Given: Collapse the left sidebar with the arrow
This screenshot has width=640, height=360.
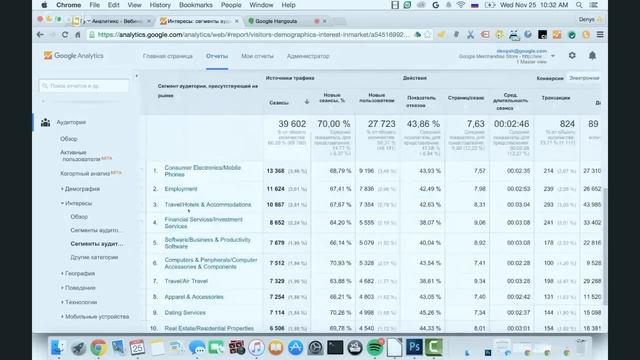Looking at the screenshot, I should click(137, 76).
